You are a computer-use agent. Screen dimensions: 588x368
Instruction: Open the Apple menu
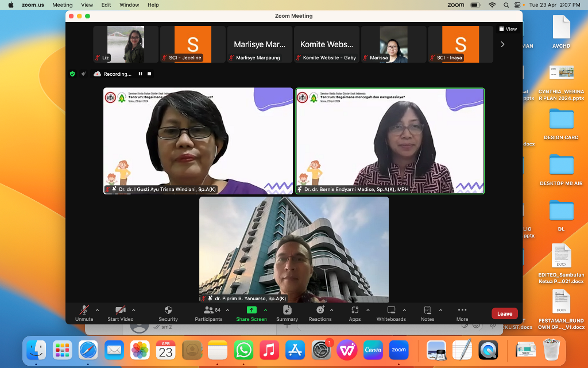point(11,5)
